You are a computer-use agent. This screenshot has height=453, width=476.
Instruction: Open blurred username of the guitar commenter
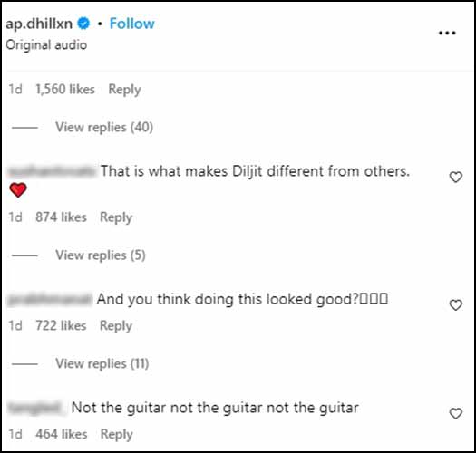click(x=37, y=408)
